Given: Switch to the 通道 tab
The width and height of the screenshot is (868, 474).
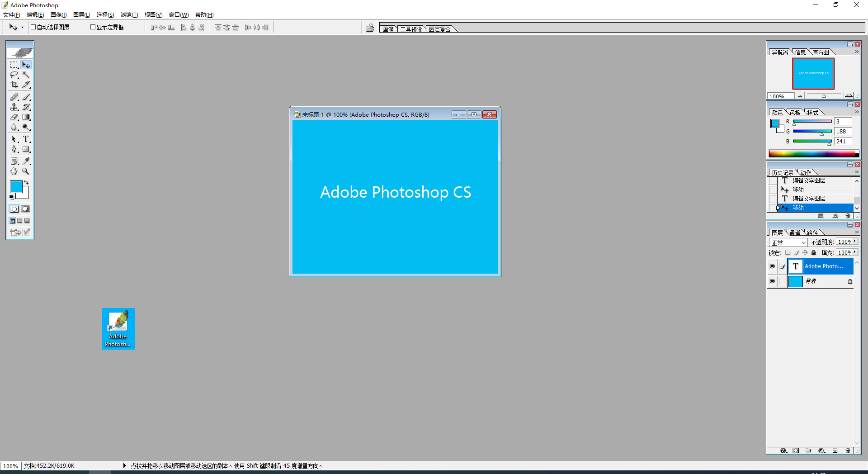Looking at the screenshot, I should point(795,232).
